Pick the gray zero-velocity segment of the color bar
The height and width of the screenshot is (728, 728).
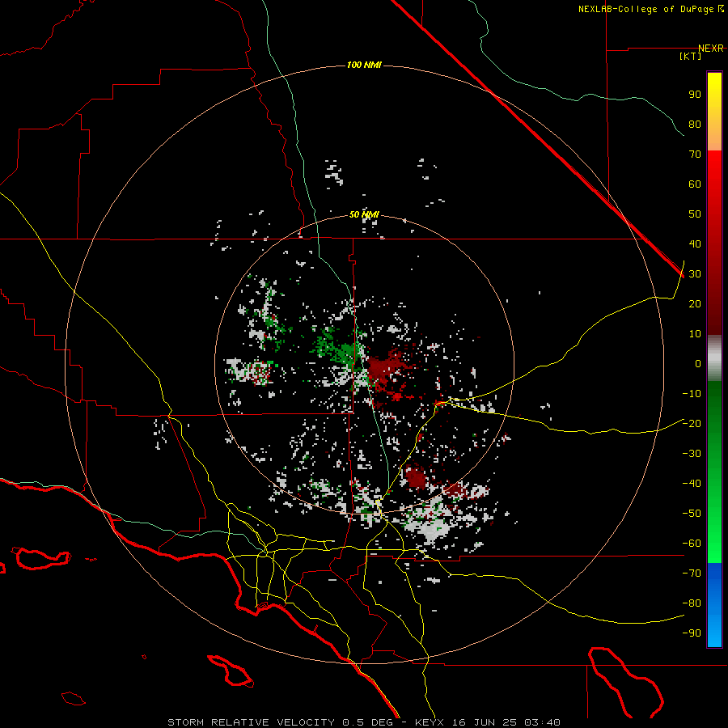click(x=714, y=358)
